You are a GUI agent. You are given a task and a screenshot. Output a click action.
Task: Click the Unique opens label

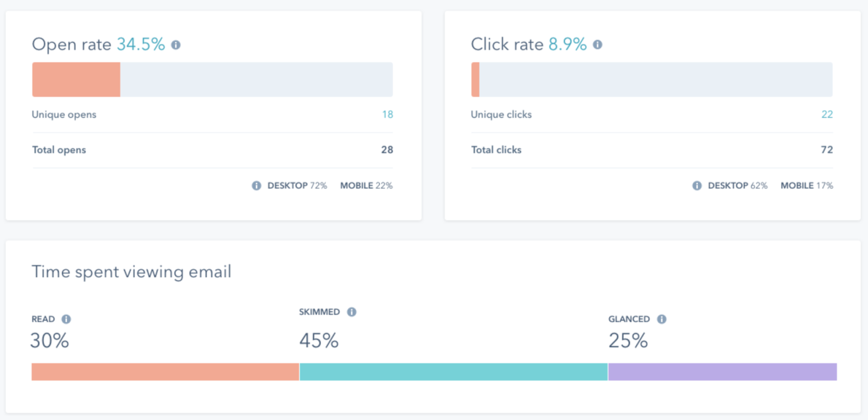click(64, 114)
